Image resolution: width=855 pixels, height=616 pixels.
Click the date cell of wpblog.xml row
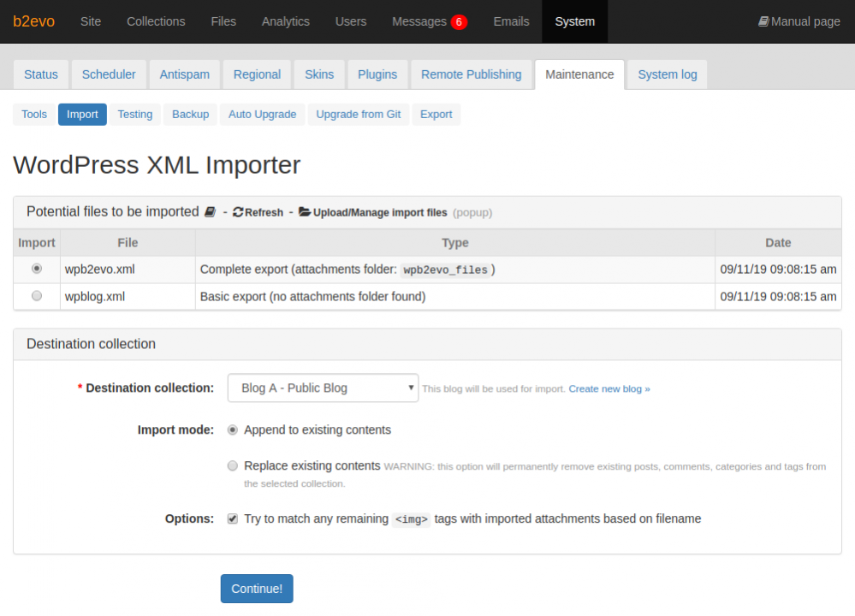[x=778, y=297]
